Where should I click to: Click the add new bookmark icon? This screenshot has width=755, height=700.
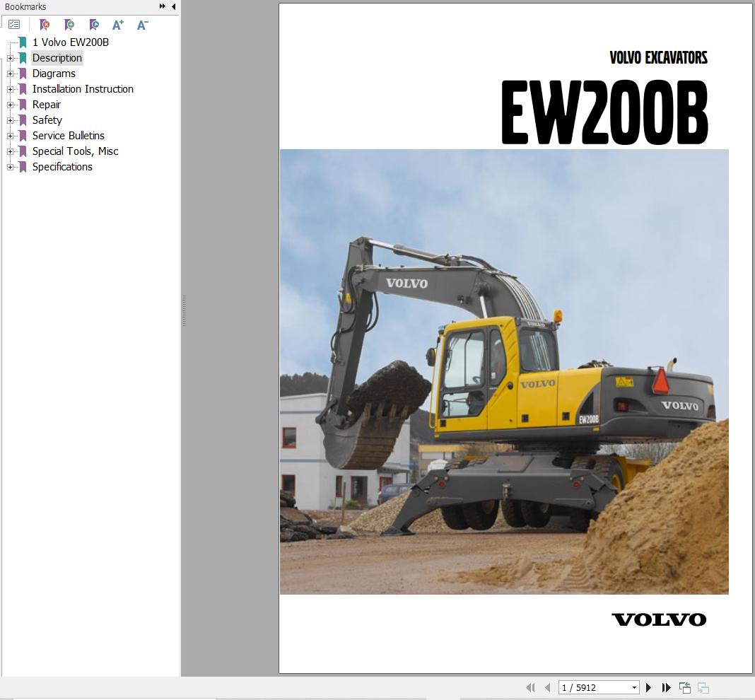coord(69,25)
